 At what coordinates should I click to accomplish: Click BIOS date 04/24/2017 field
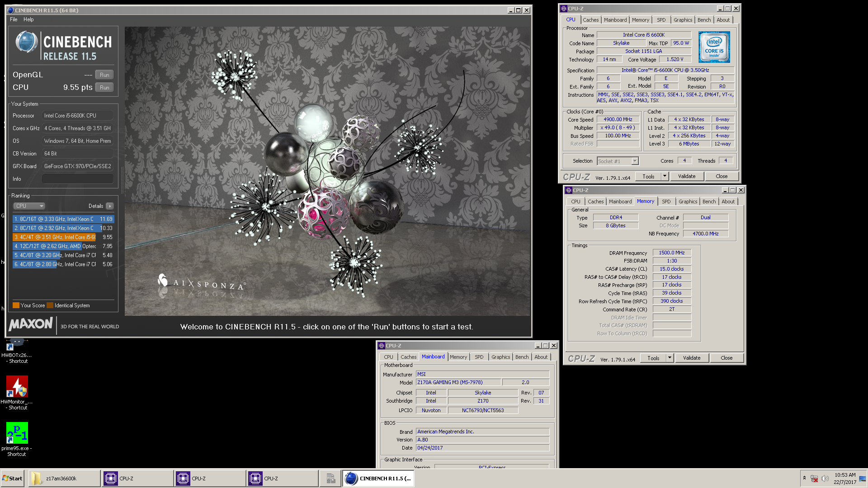(x=482, y=448)
